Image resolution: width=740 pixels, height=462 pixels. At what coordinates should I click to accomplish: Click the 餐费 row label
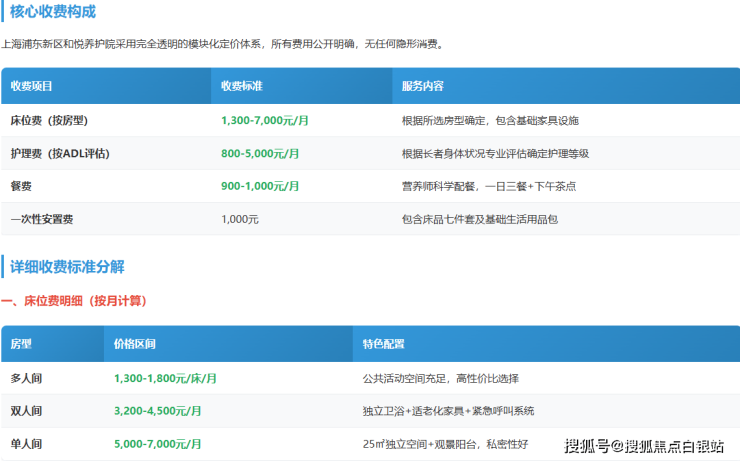(21, 187)
